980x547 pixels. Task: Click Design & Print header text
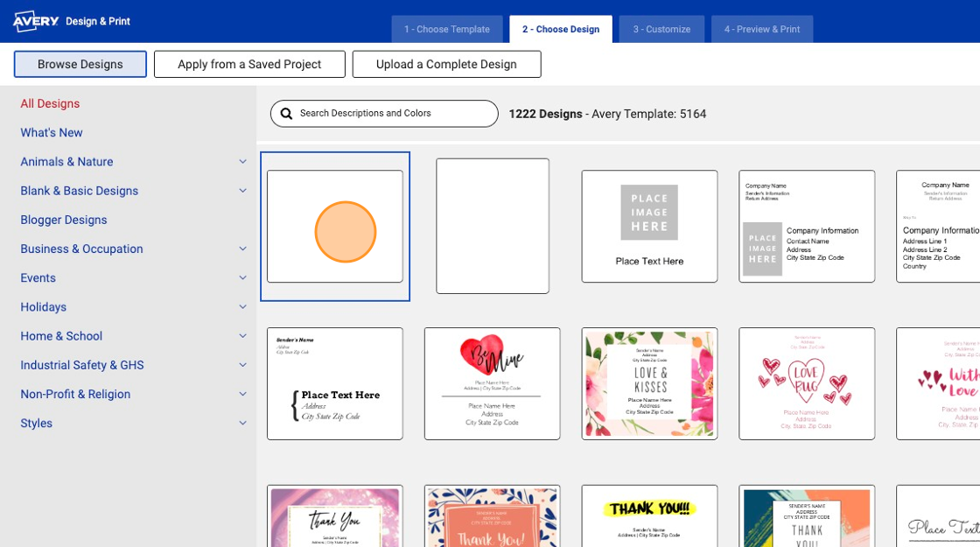click(98, 21)
